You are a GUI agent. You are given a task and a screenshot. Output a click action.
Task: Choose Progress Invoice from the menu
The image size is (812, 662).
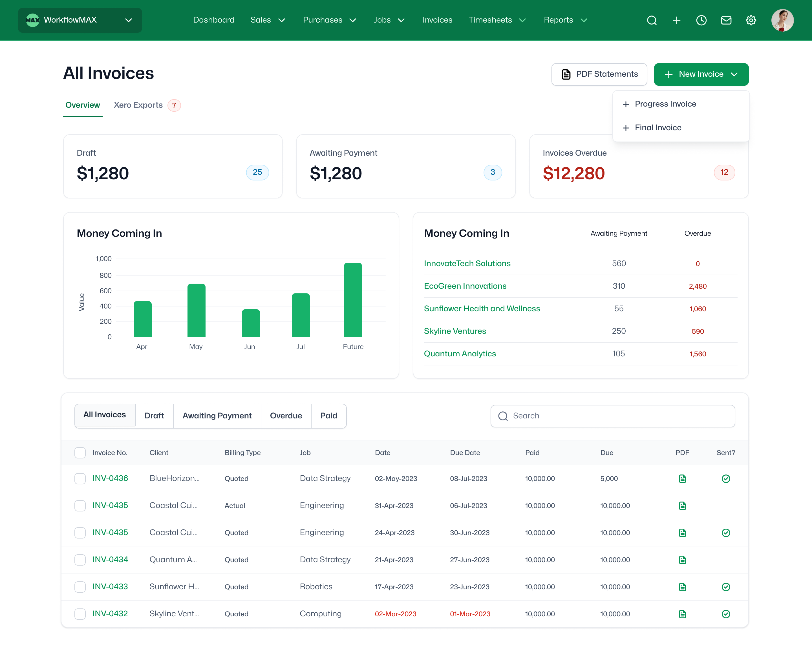click(x=681, y=104)
